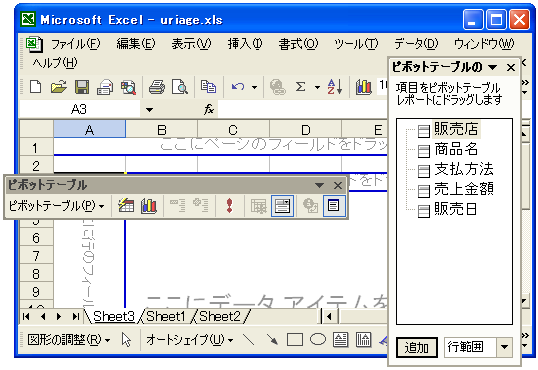Click the A3 Name Box field
This screenshot has height=370, width=538.
click(x=80, y=110)
